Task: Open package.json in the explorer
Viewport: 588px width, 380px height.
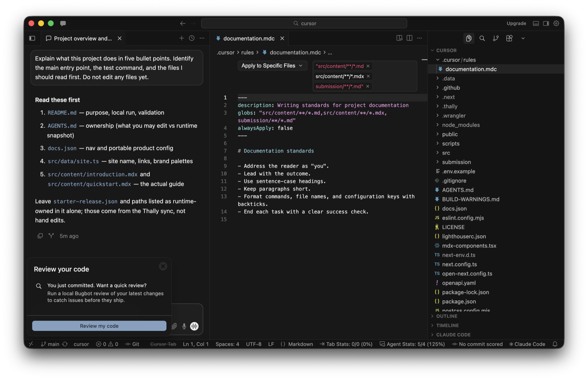Action: [459, 301]
